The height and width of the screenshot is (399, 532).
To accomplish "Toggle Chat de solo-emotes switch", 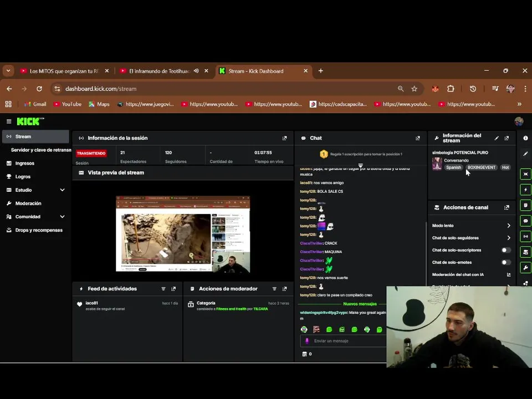I will pyautogui.click(x=506, y=262).
